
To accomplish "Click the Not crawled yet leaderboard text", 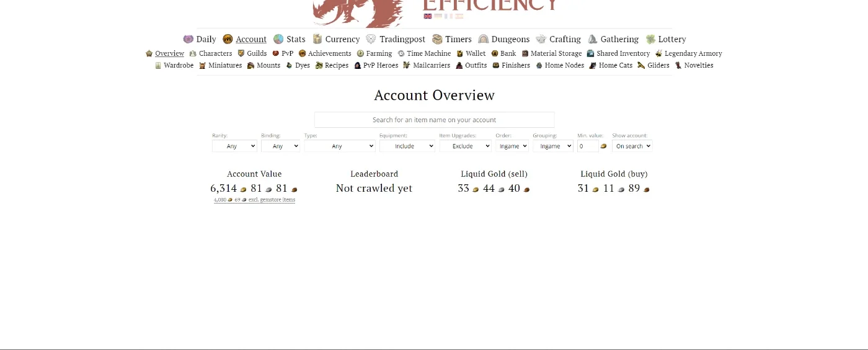I will point(374,188).
